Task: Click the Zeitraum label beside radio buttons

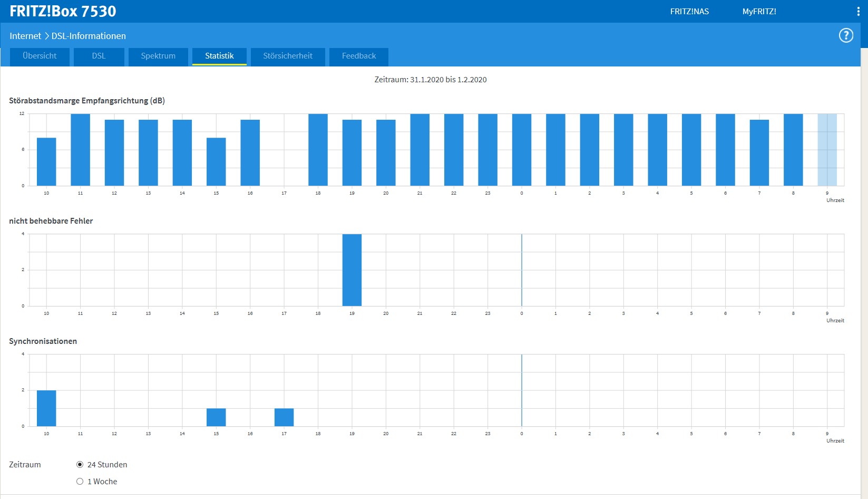Action: pyautogui.click(x=25, y=465)
